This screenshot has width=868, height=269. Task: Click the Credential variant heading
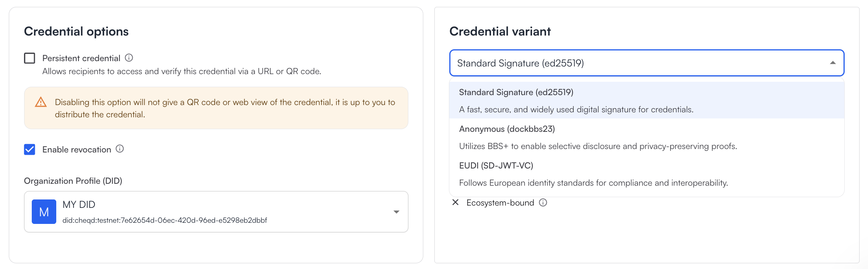(x=500, y=31)
